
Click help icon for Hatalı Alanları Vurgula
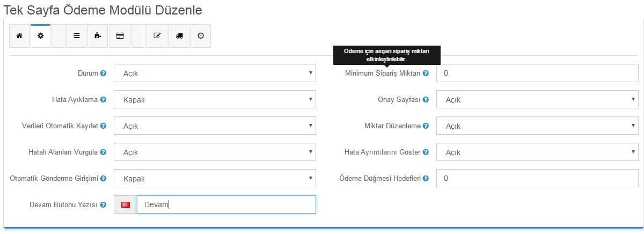tap(103, 152)
